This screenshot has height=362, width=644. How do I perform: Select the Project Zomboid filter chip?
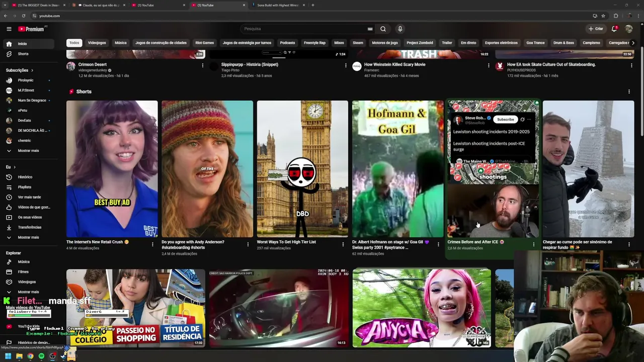click(420, 43)
